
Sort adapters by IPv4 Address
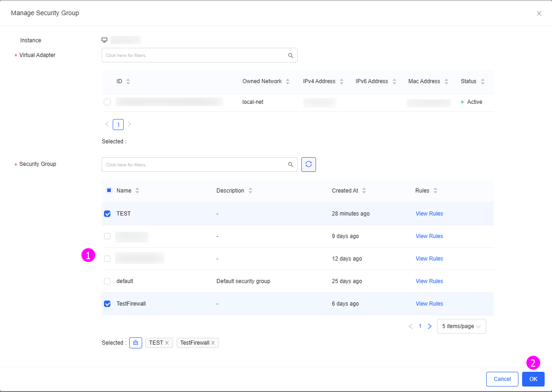coord(341,81)
